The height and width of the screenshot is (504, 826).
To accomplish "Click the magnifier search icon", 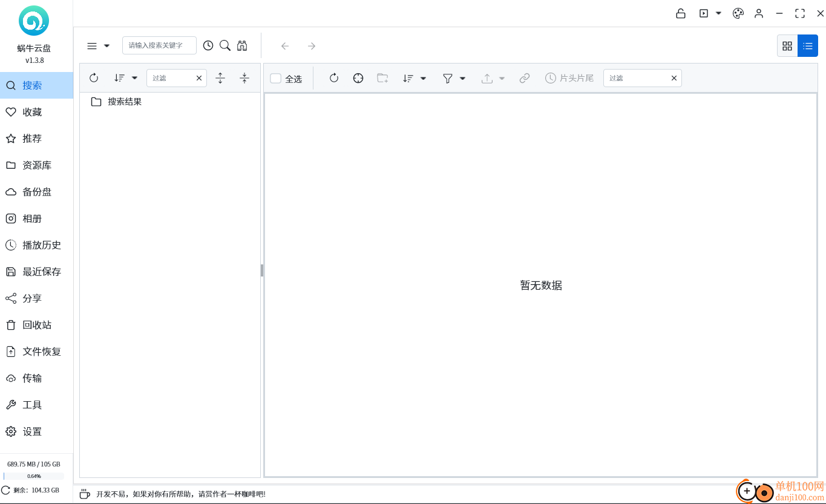I will click(x=225, y=45).
